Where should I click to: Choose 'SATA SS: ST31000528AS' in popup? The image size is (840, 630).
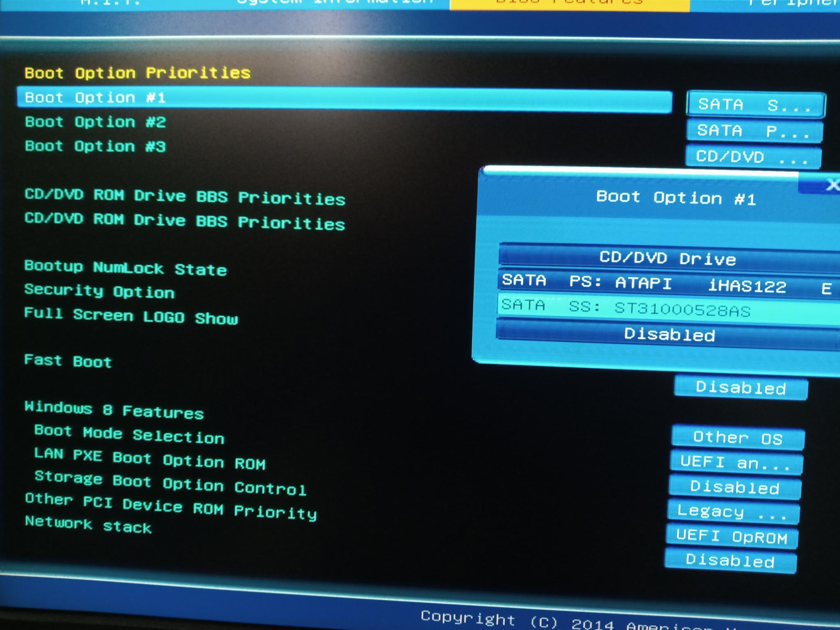[x=669, y=309]
